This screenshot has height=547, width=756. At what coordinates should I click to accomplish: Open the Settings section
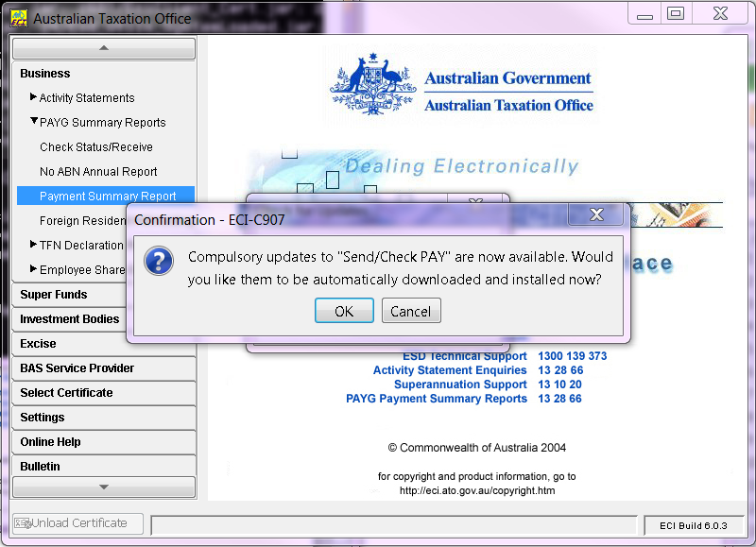pos(104,418)
